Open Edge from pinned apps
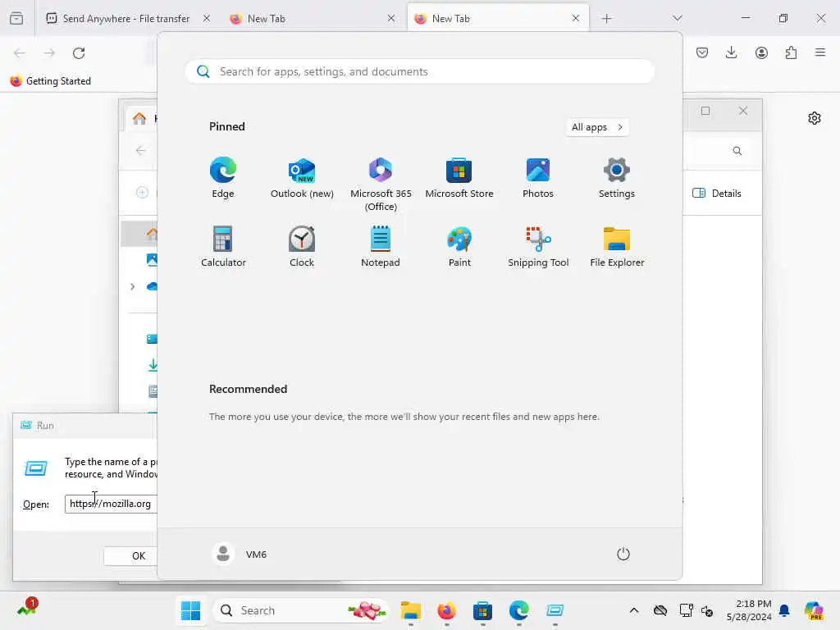This screenshot has height=630, width=840. 223,178
